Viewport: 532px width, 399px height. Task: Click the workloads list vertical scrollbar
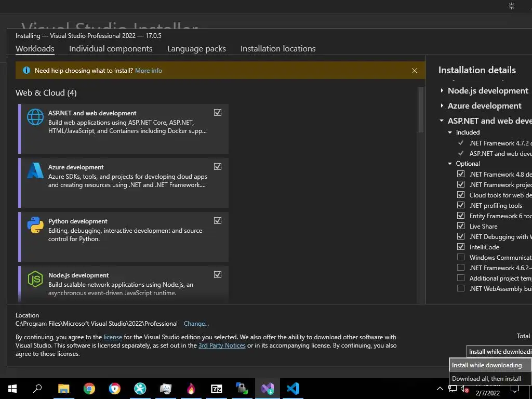tap(421, 110)
